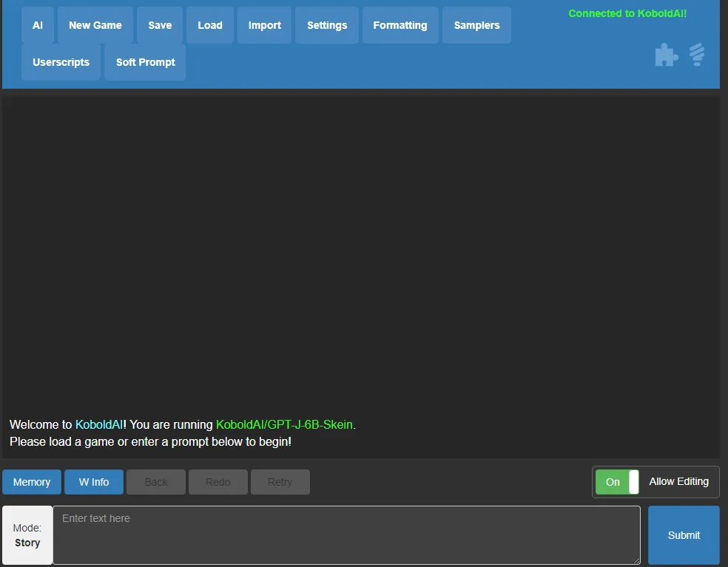Open the Save menu

point(160,25)
